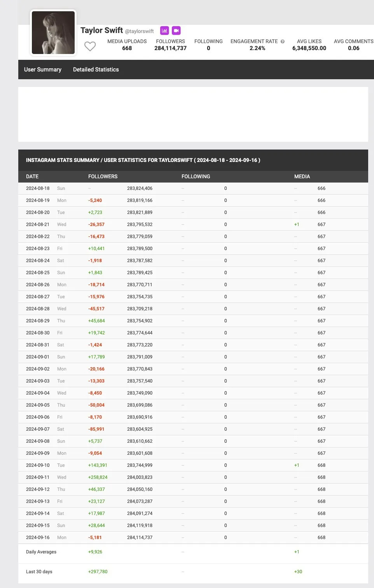Viewport: 374px width, 588px height.
Task: Select the FOLLOWING column header
Action: (196, 176)
